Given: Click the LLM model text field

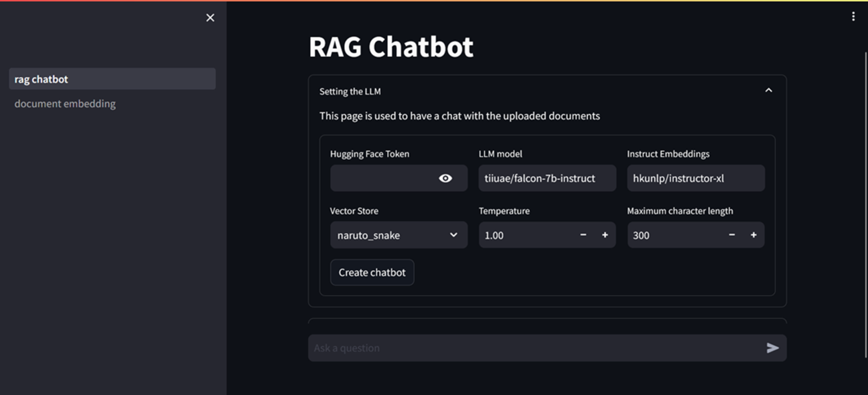Looking at the screenshot, I should click(x=546, y=179).
